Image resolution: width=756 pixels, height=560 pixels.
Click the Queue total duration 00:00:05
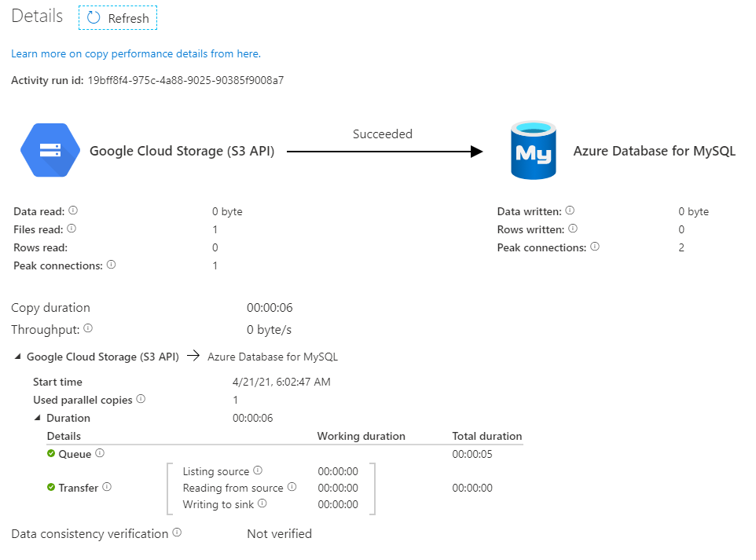472,454
